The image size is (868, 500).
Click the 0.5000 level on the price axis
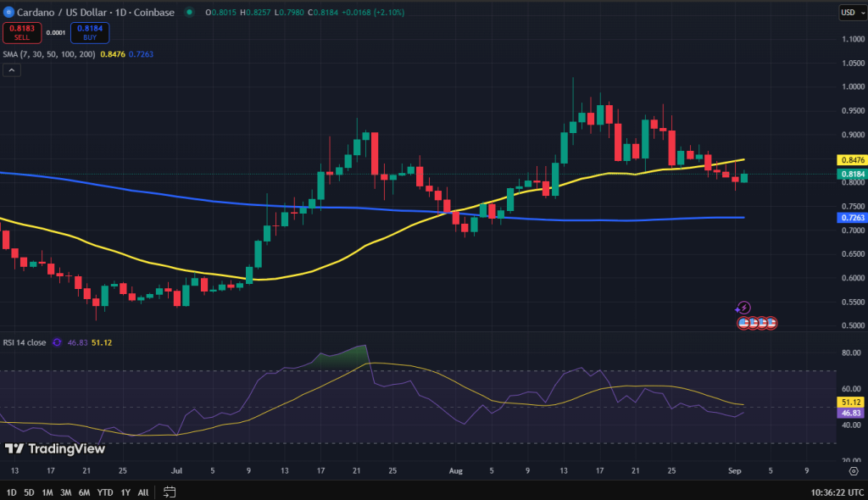[x=853, y=325]
